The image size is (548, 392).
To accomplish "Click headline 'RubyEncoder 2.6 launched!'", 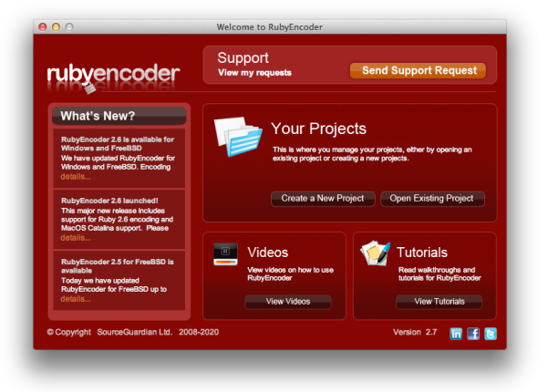I will tap(109, 201).
